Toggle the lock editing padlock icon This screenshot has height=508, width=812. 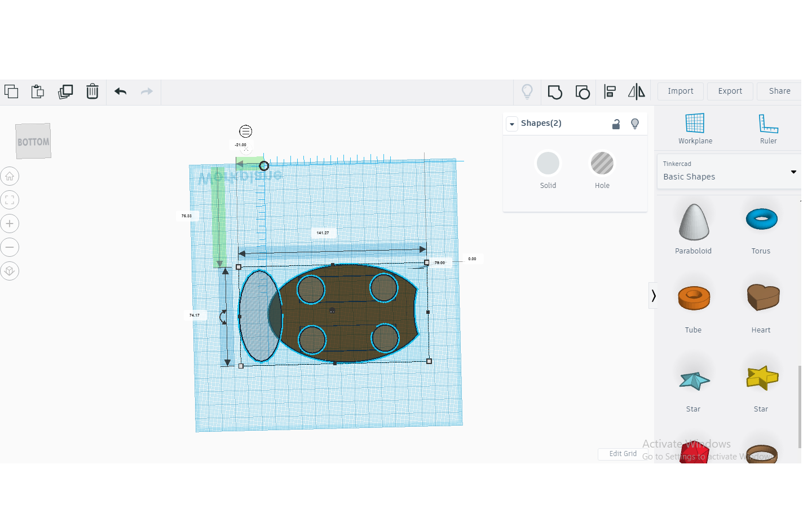pos(616,124)
